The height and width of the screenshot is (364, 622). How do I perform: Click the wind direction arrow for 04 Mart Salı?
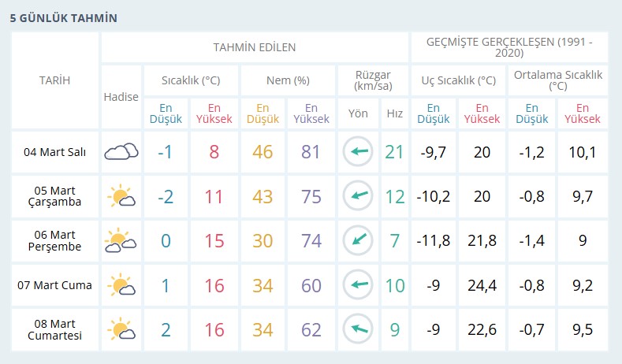[x=358, y=151]
